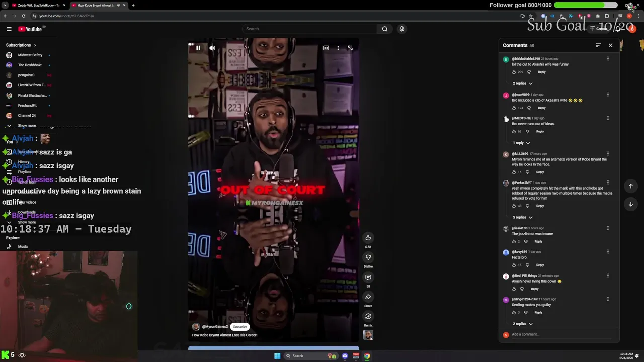Mute the Short's volume speaker icon
The image size is (644, 362).
pos(212,48)
